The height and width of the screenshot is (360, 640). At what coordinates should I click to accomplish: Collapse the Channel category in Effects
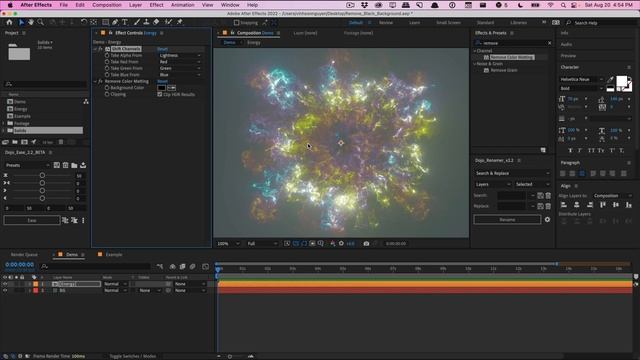coord(475,51)
